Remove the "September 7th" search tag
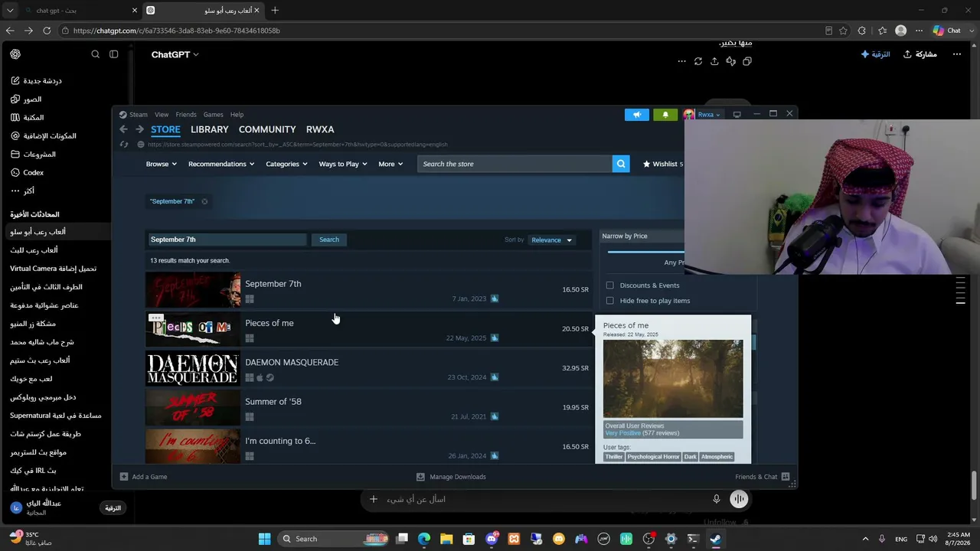Viewport: 980px width, 551px height. click(x=204, y=201)
